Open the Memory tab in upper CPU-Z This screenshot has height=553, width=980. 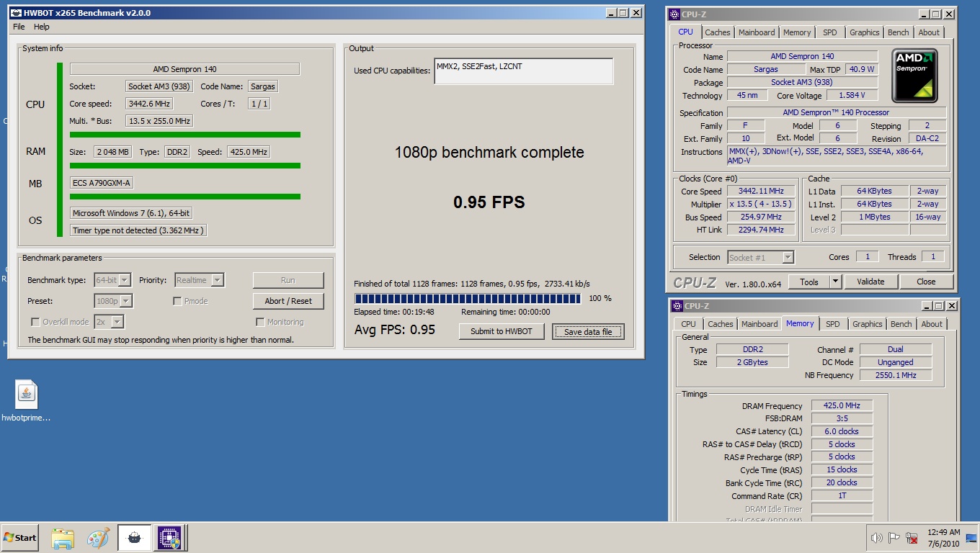[x=797, y=32]
